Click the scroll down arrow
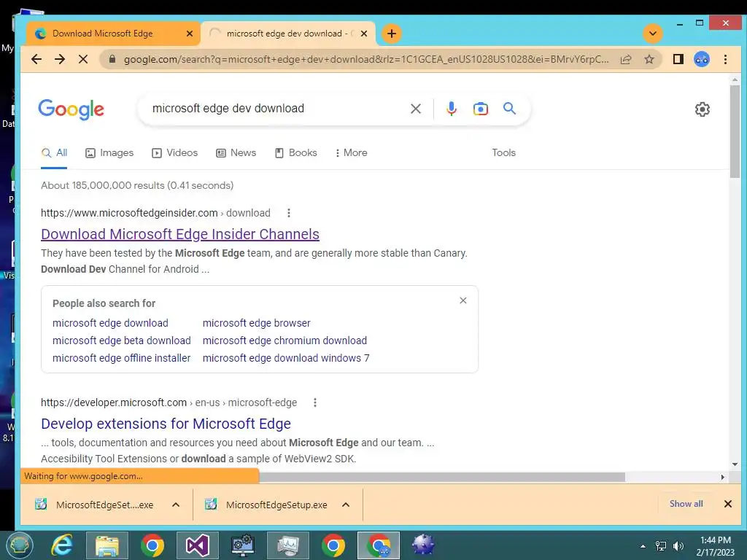The image size is (747, 560). (x=735, y=464)
